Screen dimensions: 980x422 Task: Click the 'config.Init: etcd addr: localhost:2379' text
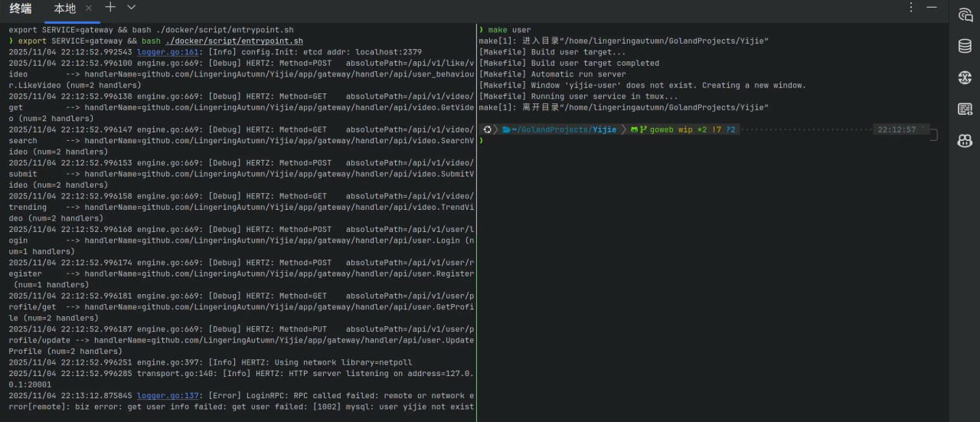tap(332, 52)
